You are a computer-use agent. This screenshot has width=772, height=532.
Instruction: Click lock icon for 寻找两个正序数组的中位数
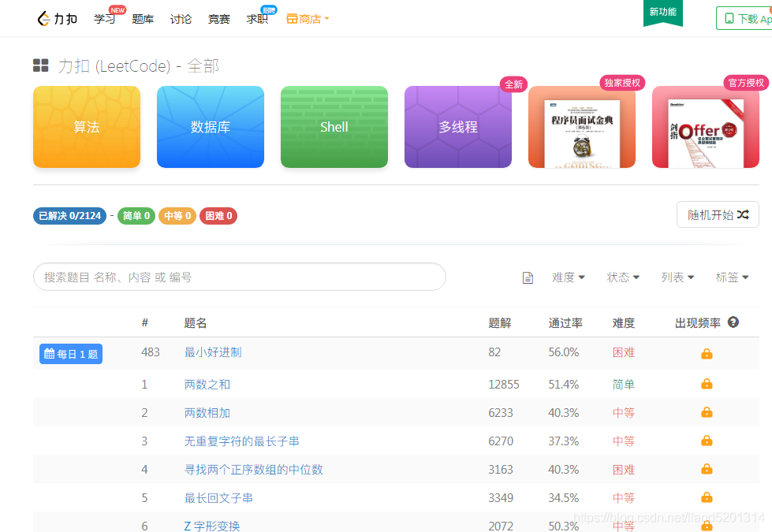click(x=707, y=469)
